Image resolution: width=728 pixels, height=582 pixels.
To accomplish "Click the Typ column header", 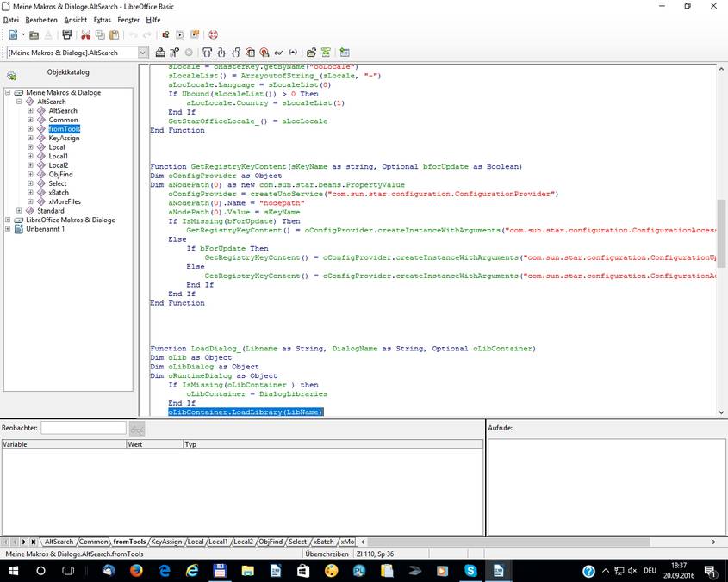I will [333, 444].
